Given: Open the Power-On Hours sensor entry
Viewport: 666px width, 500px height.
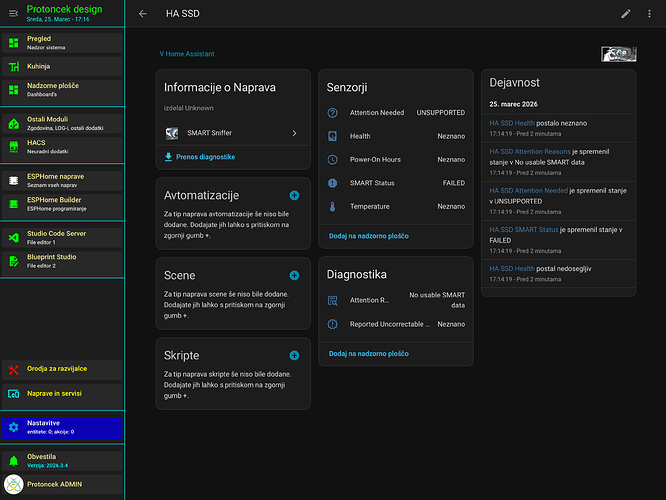Looking at the screenshot, I should pos(396,159).
